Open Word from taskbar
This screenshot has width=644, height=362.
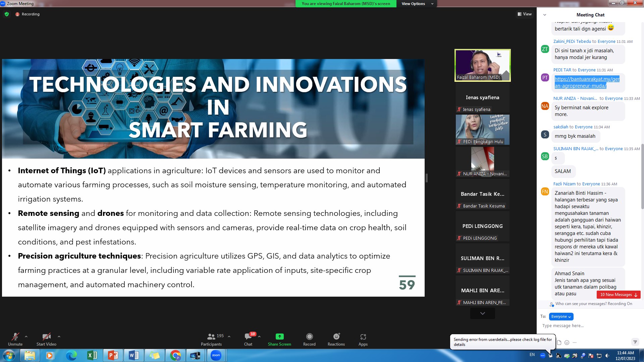[x=133, y=355]
